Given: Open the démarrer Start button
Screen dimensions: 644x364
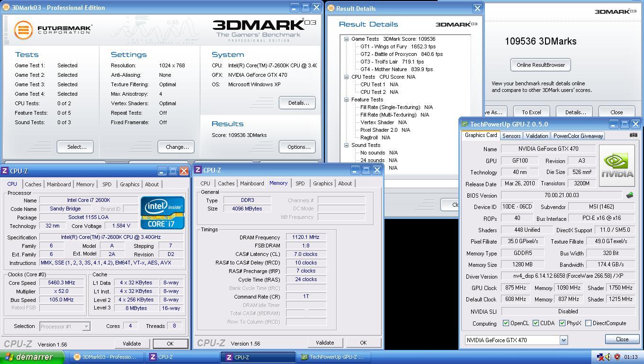Looking at the screenshot, I should pos(32,357).
